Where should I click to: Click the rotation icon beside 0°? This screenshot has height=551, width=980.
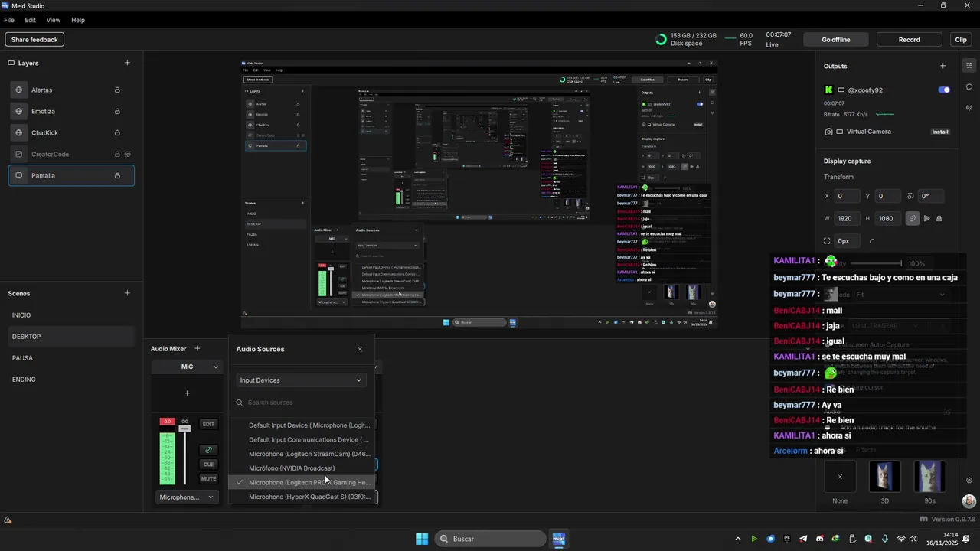pos(910,196)
